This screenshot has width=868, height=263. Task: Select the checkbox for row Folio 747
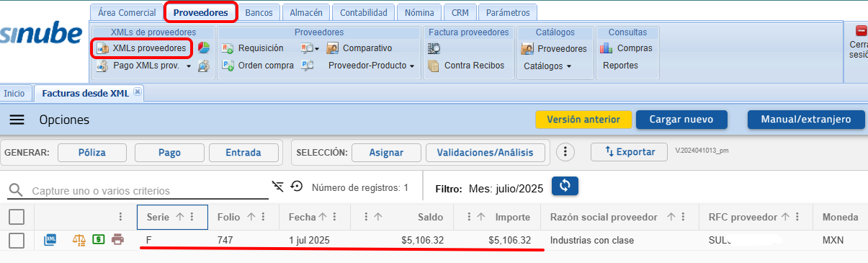tap(17, 241)
